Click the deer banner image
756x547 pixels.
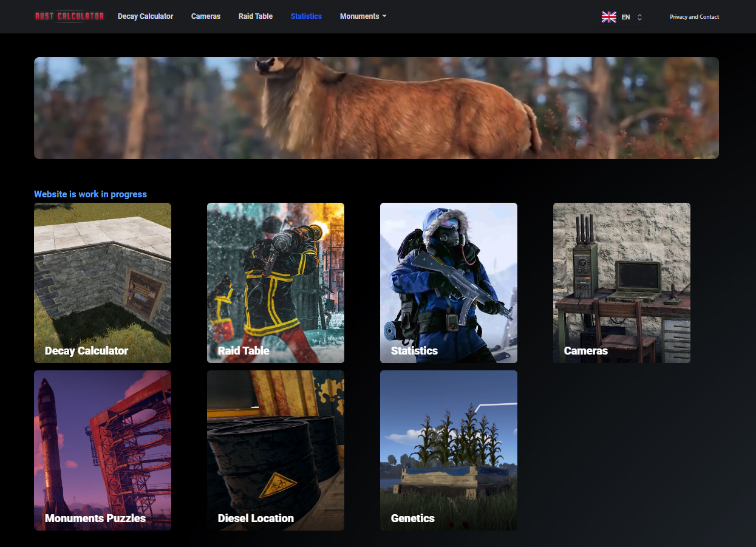[376, 108]
